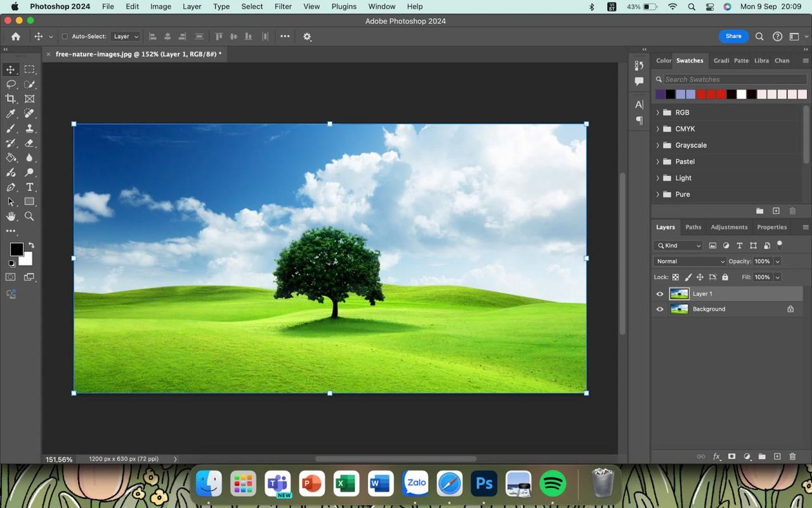Select the Clone Stamp tool
Screen dimensions: 812x508
click(x=29, y=128)
